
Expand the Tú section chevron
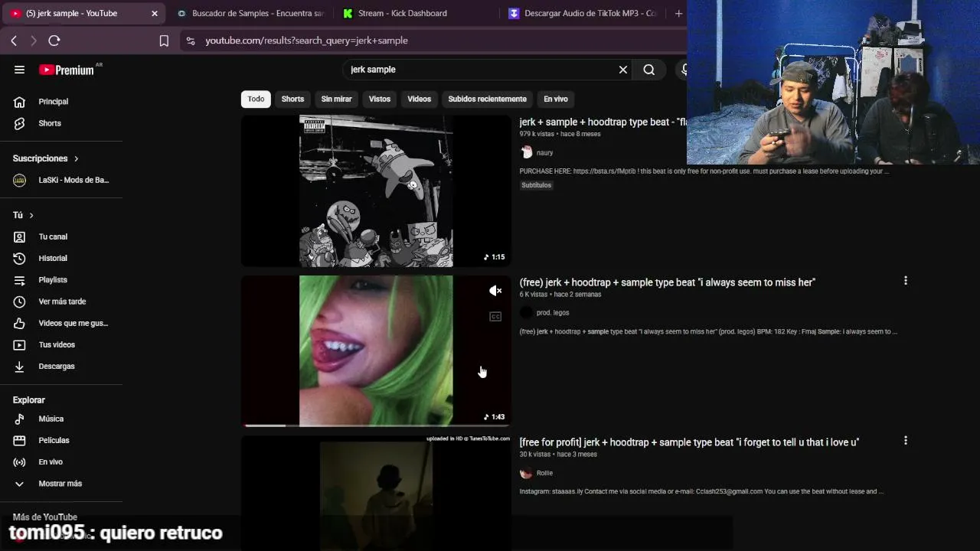click(x=31, y=215)
